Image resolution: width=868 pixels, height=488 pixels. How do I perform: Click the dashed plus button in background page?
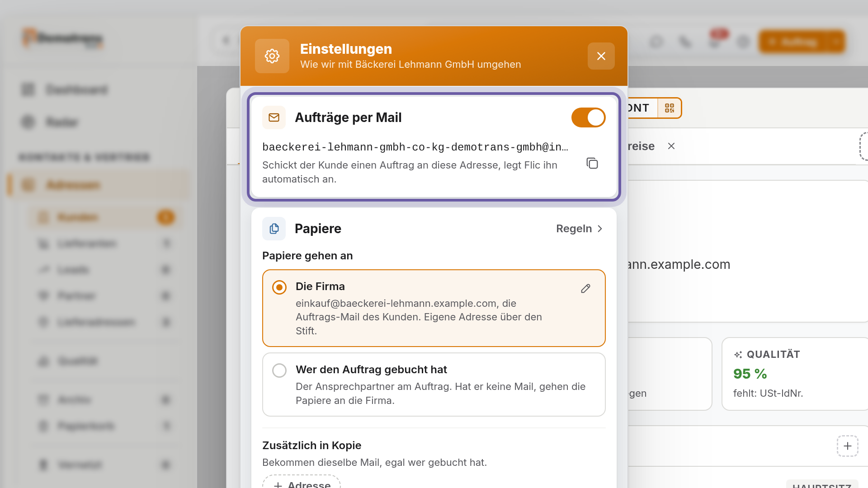(848, 446)
